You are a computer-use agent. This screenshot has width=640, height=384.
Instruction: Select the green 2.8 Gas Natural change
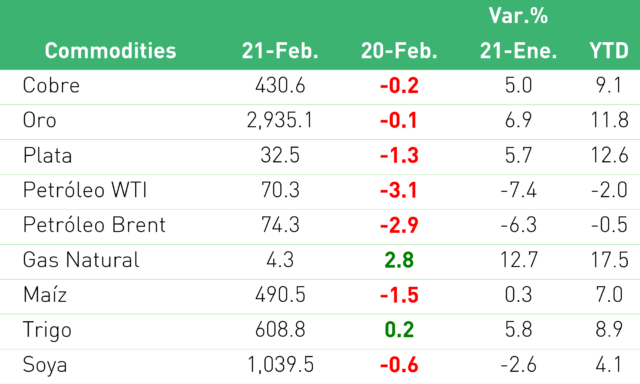[399, 260]
